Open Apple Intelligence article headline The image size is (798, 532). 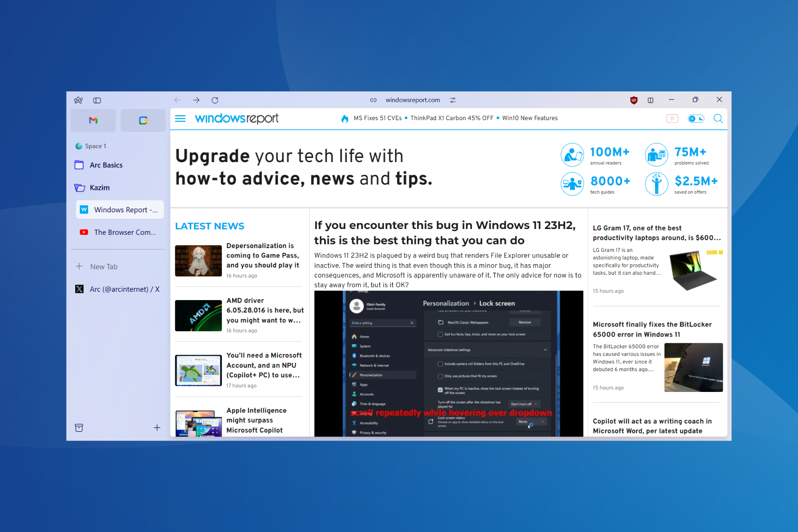tap(256, 420)
